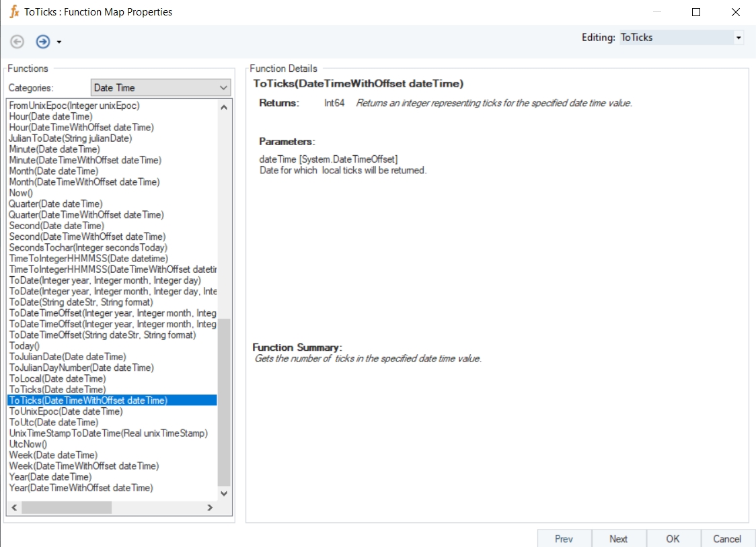Select ToTicks(Date dateTime) entry
The height and width of the screenshot is (547, 756).
point(57,390)
